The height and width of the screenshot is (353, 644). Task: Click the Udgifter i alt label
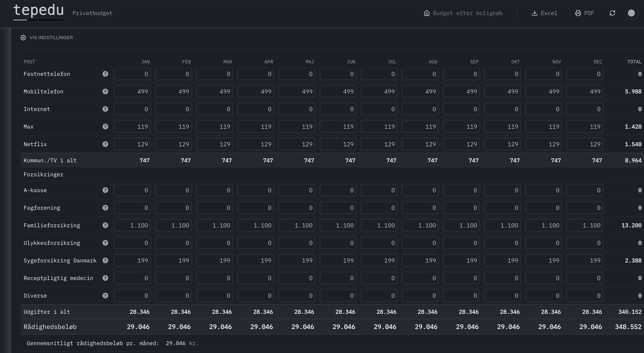(x=47, y=312)
